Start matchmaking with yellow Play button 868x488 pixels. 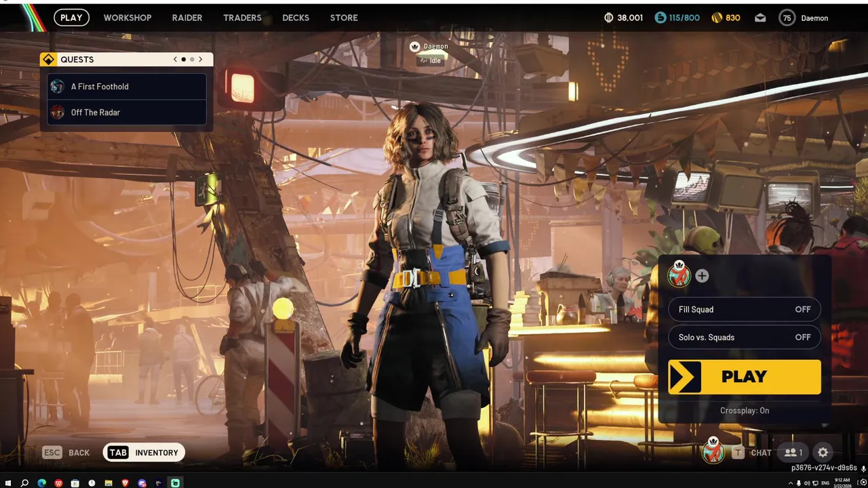click(744, 377)
